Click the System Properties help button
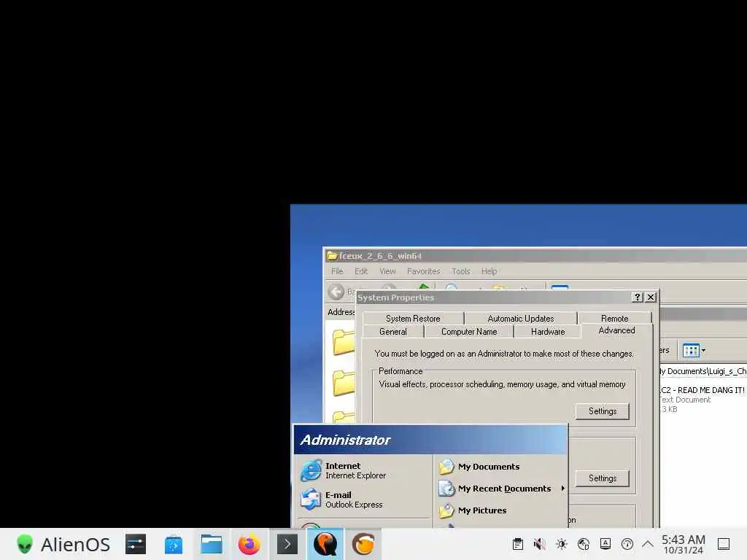 coord(638,297)
